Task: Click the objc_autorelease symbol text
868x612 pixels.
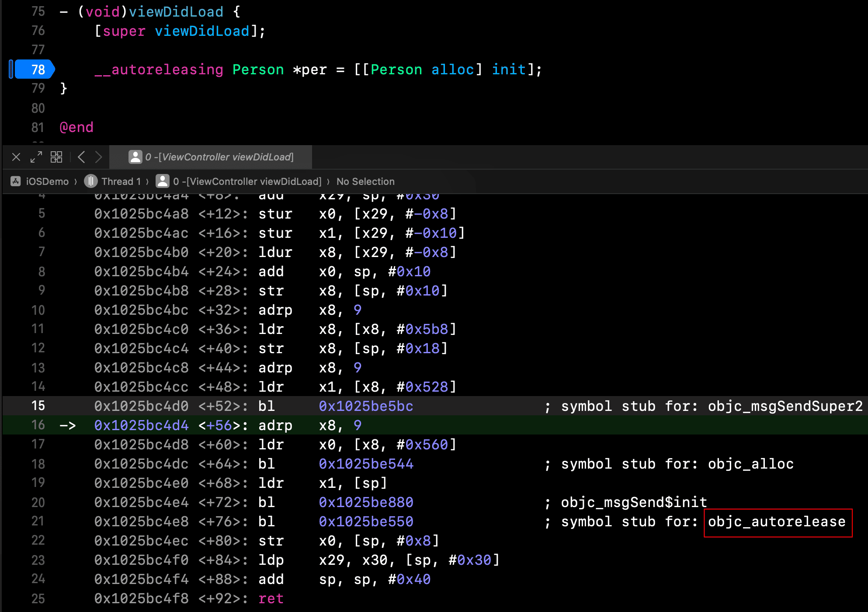Action: [x=777, y=522]
